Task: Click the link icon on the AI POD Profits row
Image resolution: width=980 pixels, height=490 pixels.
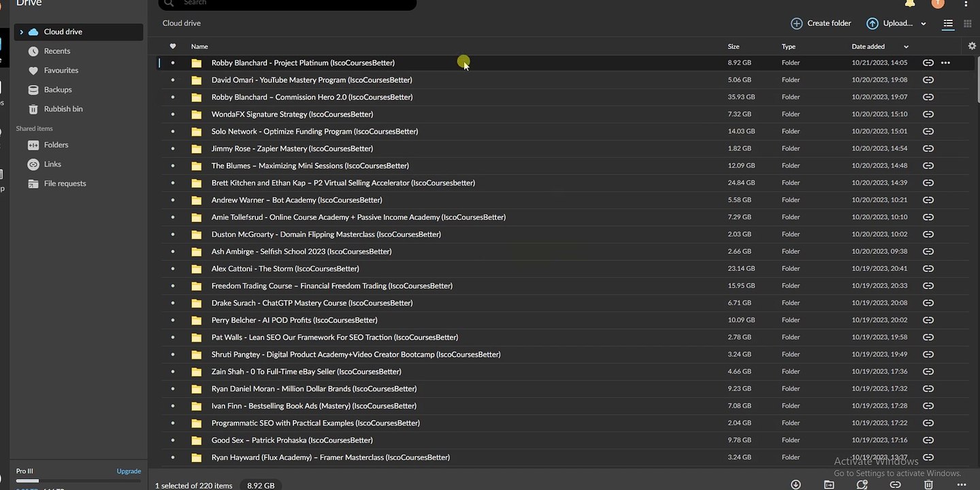Action: tap(928, 320)
